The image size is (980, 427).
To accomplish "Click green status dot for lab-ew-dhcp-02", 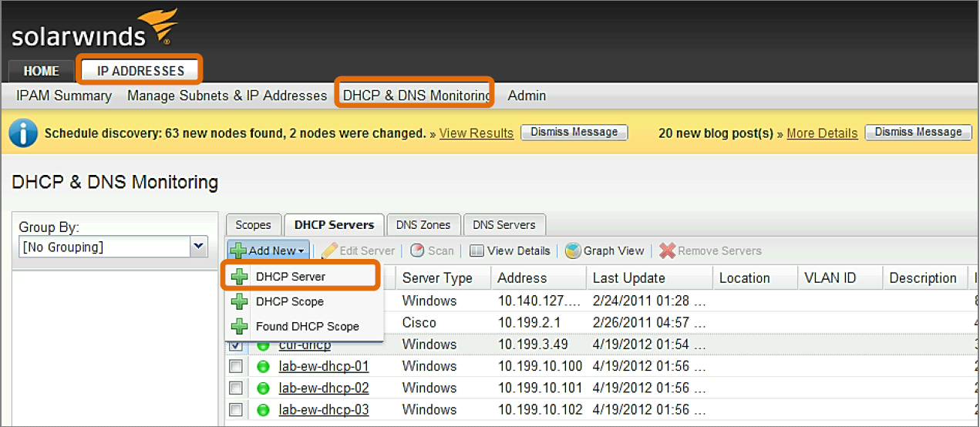I will click(263, 388).
